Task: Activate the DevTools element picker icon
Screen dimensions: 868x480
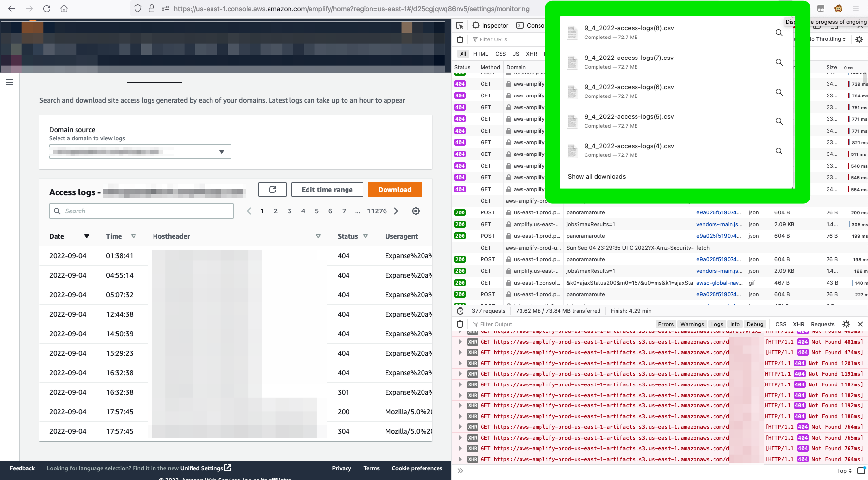Action: point(460,25)
